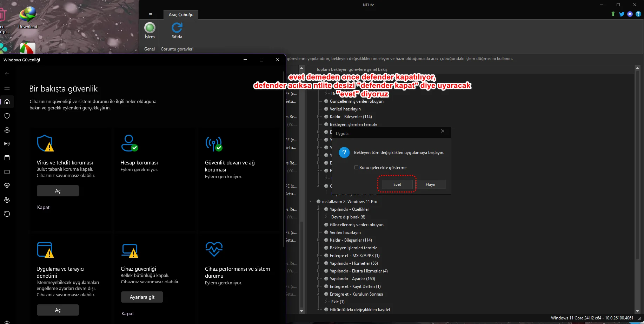Collapse the install.wim 2. Windows 11 Pro node
This screenshot has height=324, width=644.
(311, 202)
